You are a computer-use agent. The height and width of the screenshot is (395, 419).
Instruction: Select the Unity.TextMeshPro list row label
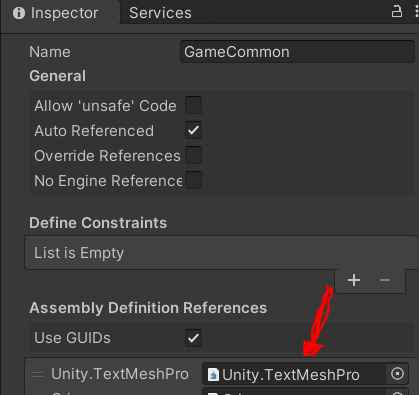click(120, 374)
